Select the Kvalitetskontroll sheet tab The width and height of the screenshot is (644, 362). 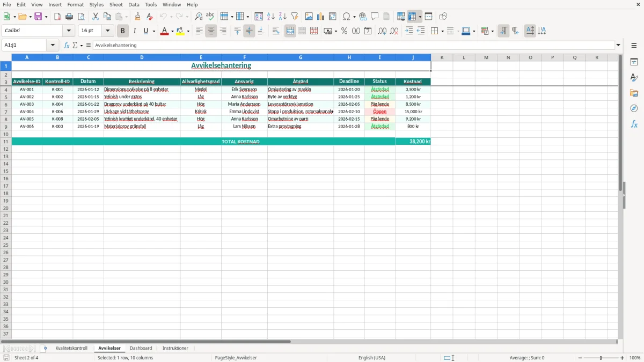click(71, 349)
